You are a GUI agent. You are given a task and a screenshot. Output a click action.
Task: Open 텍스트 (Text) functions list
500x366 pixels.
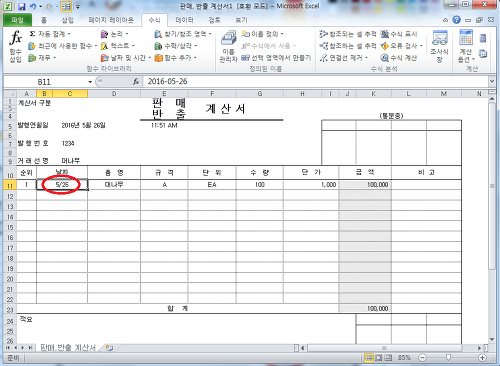click(117, 46)
